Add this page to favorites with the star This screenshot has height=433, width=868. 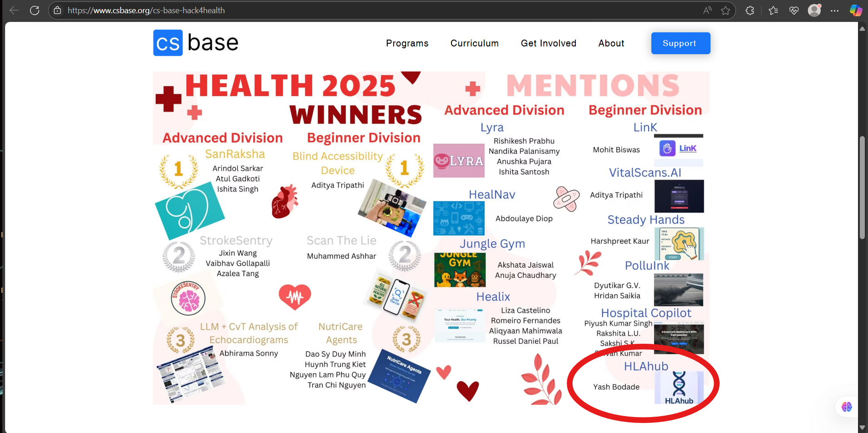coord(726,10)
